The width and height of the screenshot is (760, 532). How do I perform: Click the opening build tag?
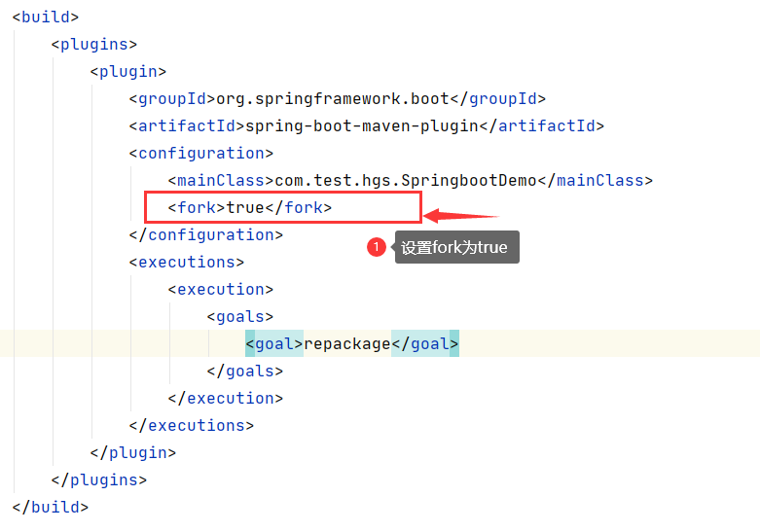[45, 17]
